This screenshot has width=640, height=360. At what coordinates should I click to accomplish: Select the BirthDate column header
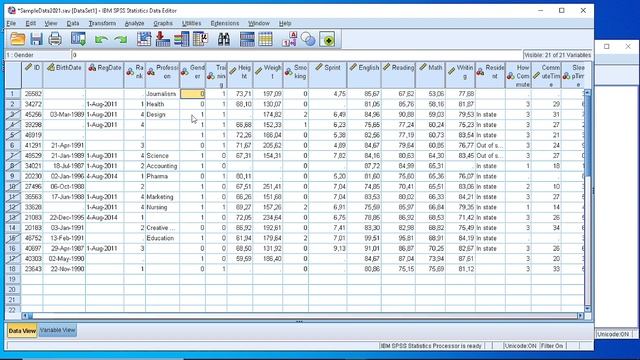point(64,75)
